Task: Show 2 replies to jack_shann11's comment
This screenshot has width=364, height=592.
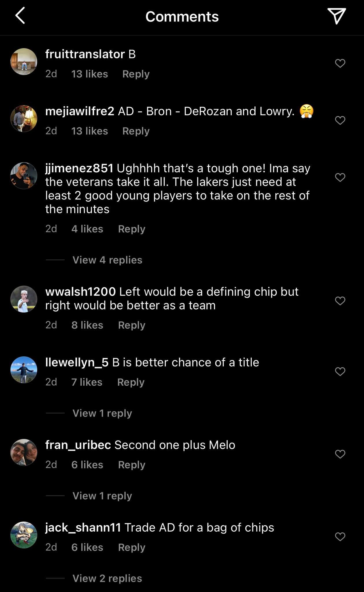Action: (107, 578)
